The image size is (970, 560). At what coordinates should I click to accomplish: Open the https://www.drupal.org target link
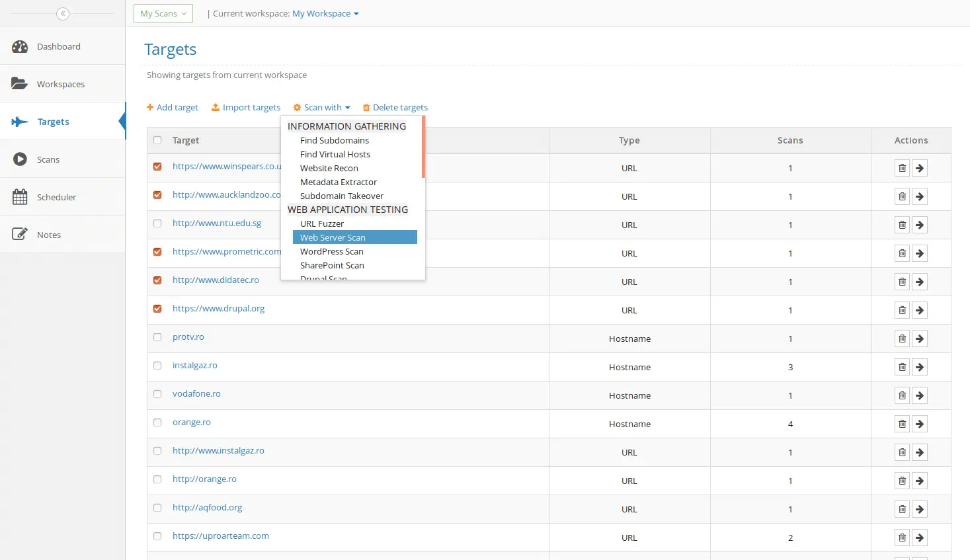click(x=219, y=307)
